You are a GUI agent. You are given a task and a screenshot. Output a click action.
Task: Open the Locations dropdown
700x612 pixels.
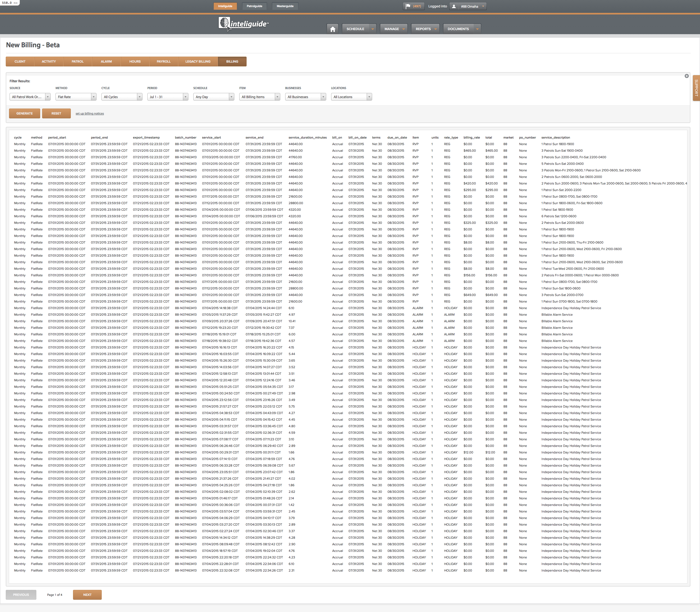click(351, 97)
